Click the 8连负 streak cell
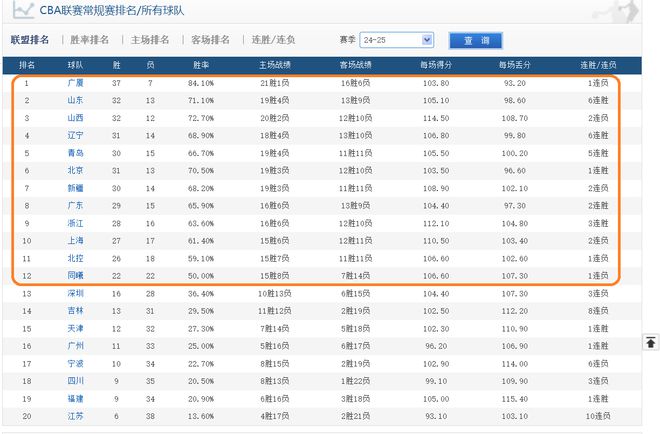 click(x=598, y=311)
